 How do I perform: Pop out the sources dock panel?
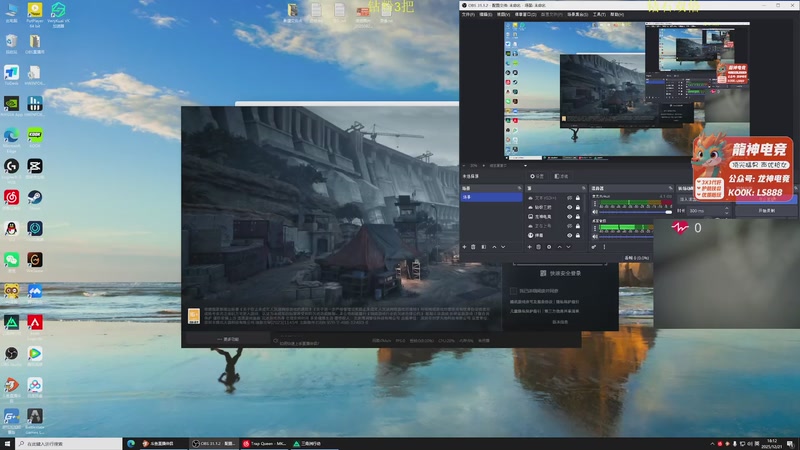coord(584,188)
